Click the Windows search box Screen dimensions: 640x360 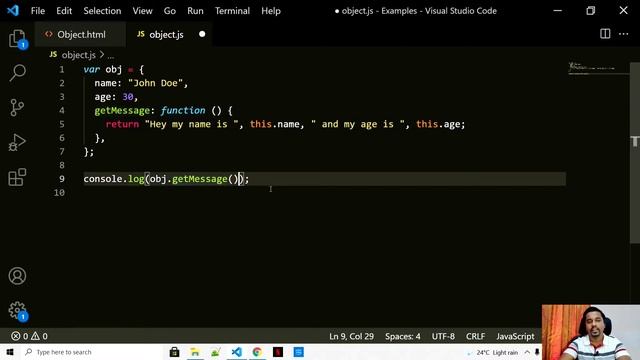pos(92,352)
